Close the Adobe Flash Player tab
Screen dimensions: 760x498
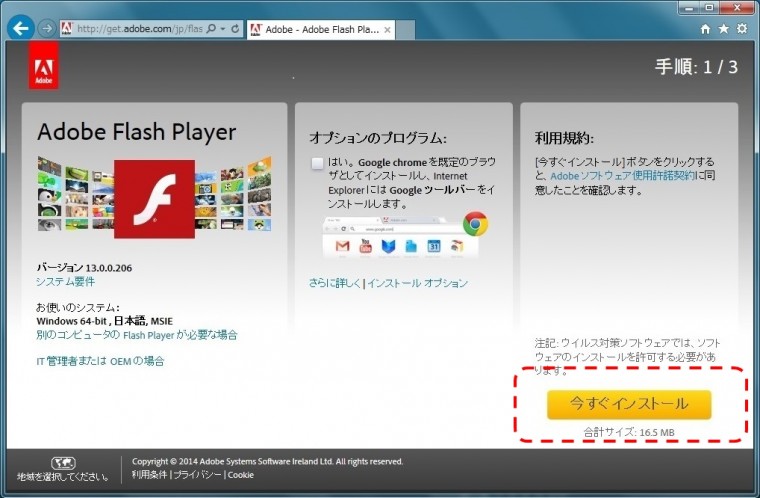(x=387, y=30)
